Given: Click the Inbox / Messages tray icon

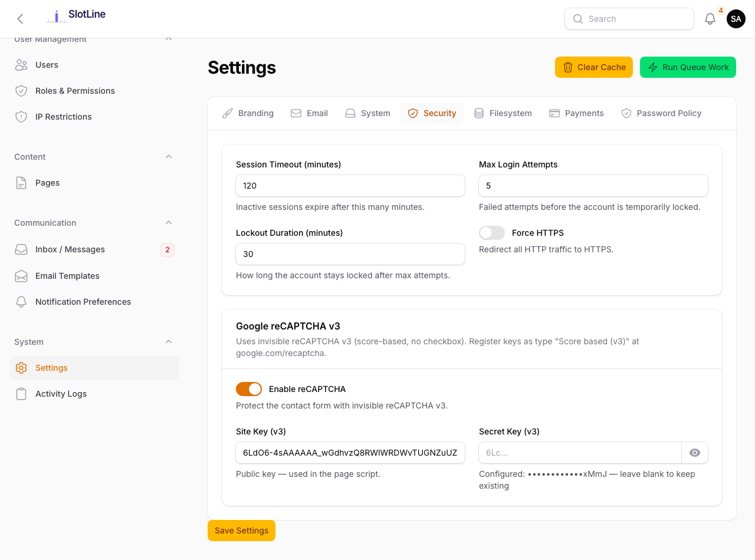Looking at the screenshot, I should click(x=21, y=249).
